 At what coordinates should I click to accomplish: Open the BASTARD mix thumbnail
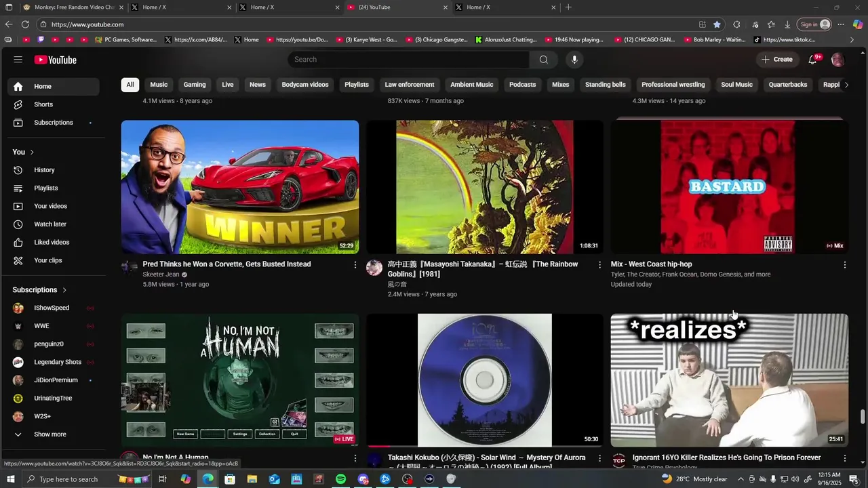coord(730,187)
